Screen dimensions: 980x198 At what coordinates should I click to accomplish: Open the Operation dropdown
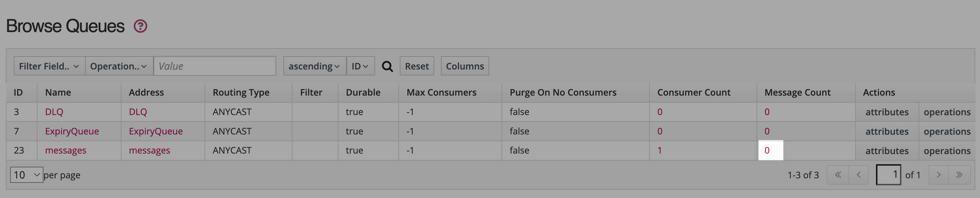click(x=119, y=66)
